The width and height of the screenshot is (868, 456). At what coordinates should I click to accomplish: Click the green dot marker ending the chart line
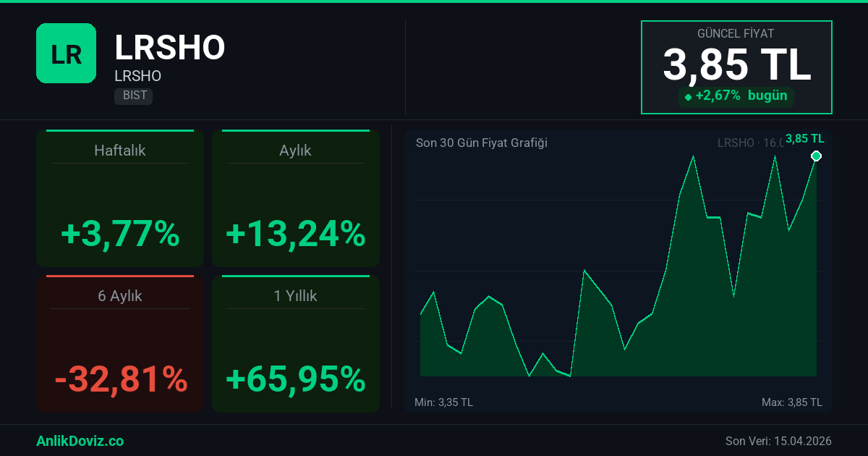click(x=816, y=156)
